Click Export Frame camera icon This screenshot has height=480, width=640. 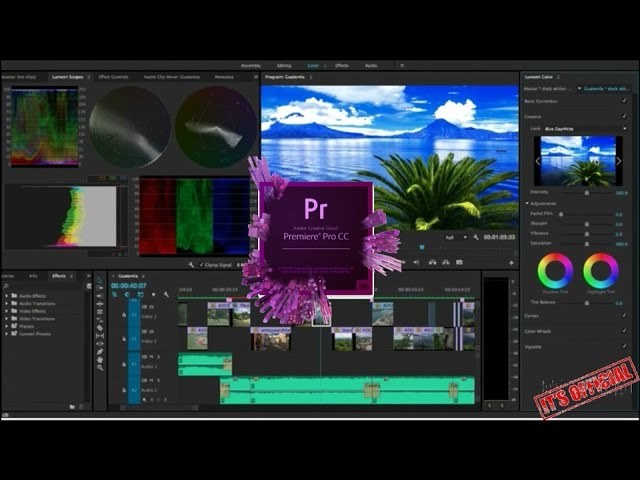[x=460, y=262]
